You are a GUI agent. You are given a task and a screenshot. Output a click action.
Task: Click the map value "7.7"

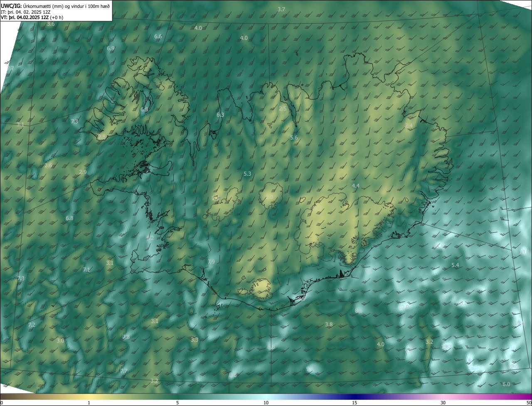tap(124, 371)
